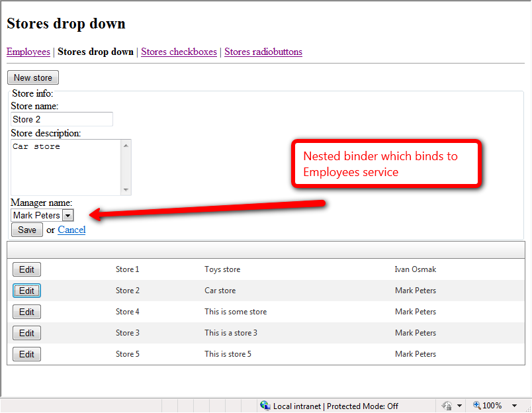
Task: Edit the Store 4 row
Action: click(x=26, y=312)
